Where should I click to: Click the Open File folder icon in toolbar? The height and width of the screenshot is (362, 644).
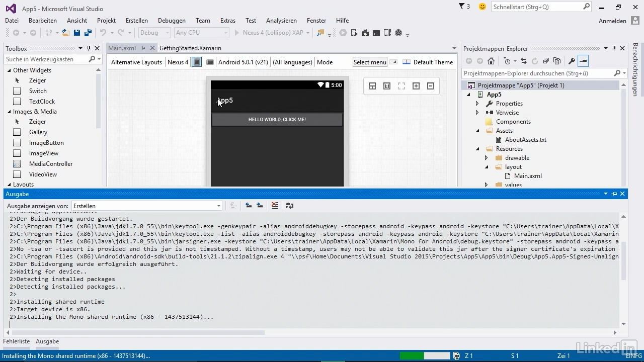tap(65, 33)
